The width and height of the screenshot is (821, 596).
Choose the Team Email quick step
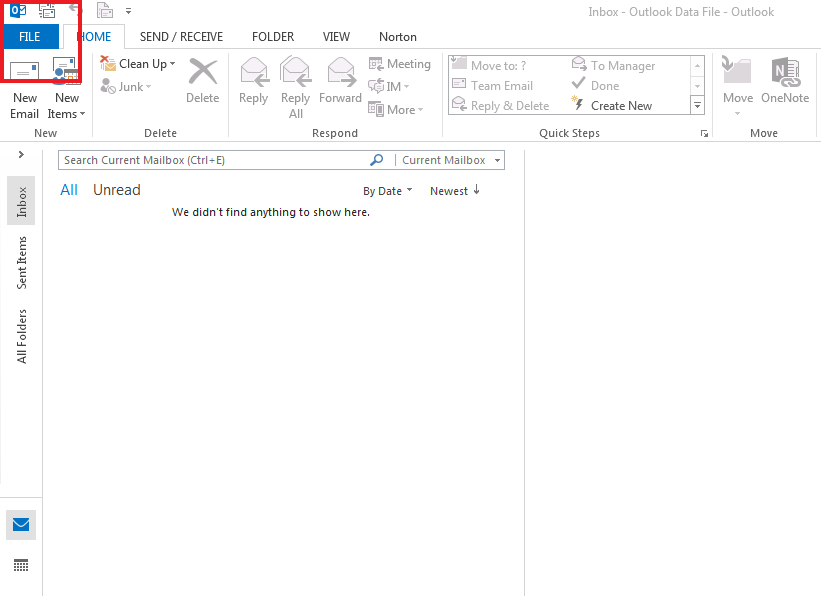click(492, 85)
